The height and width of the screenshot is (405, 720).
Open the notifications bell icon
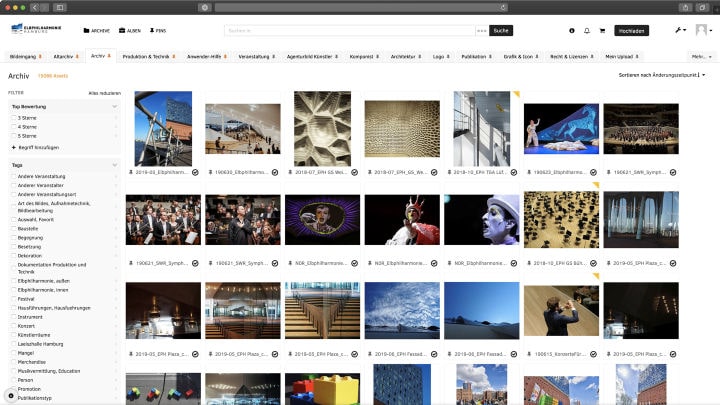pos(587,31)
